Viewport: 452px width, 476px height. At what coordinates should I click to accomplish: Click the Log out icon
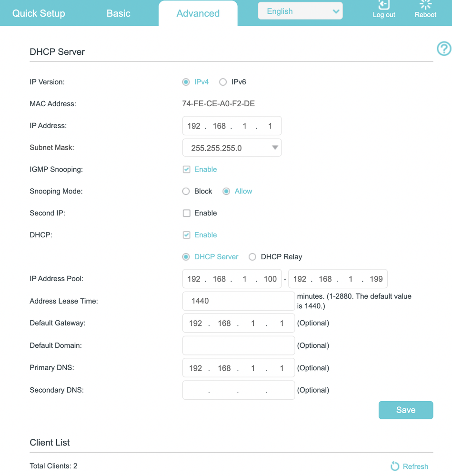point(384,5)
